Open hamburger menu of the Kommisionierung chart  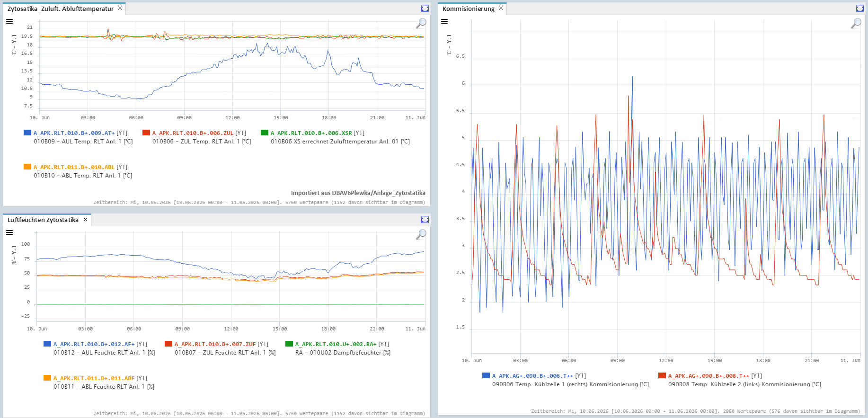coord(444,21)
